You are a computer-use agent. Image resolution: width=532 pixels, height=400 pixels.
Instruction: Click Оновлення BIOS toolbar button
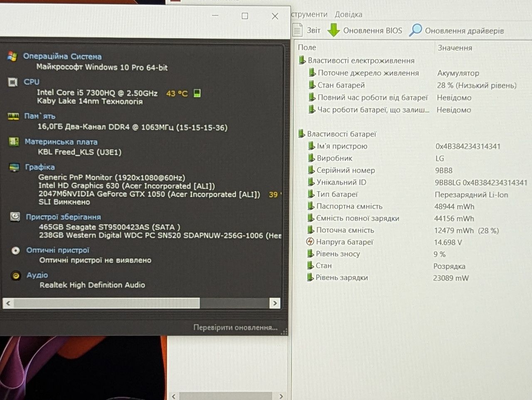tap(365, 30)
